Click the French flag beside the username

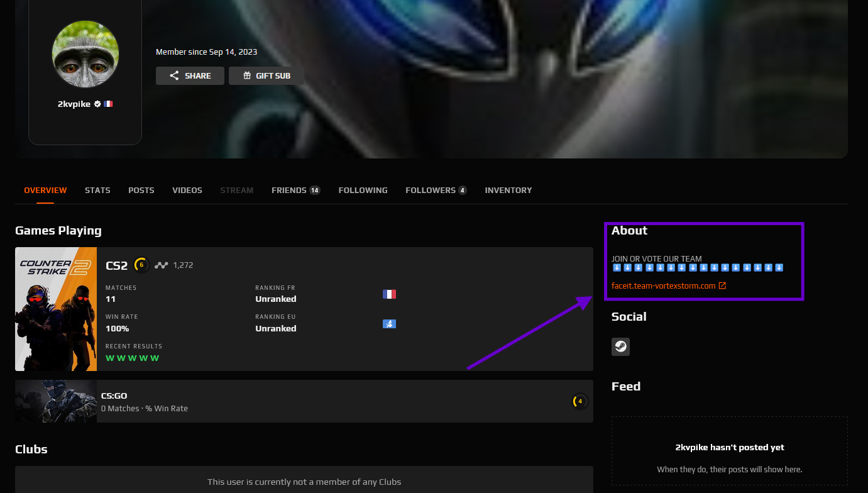coord(108,104)
